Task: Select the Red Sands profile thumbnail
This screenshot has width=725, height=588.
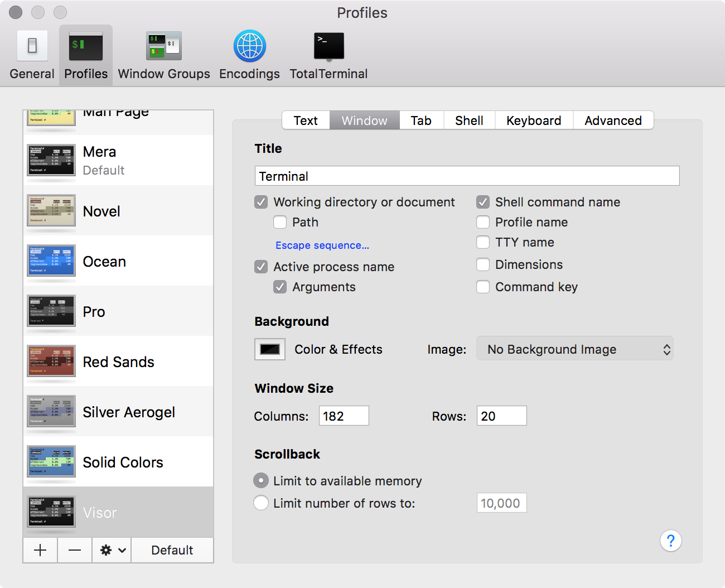Action: pyautogui.click(x=51, y=361)
